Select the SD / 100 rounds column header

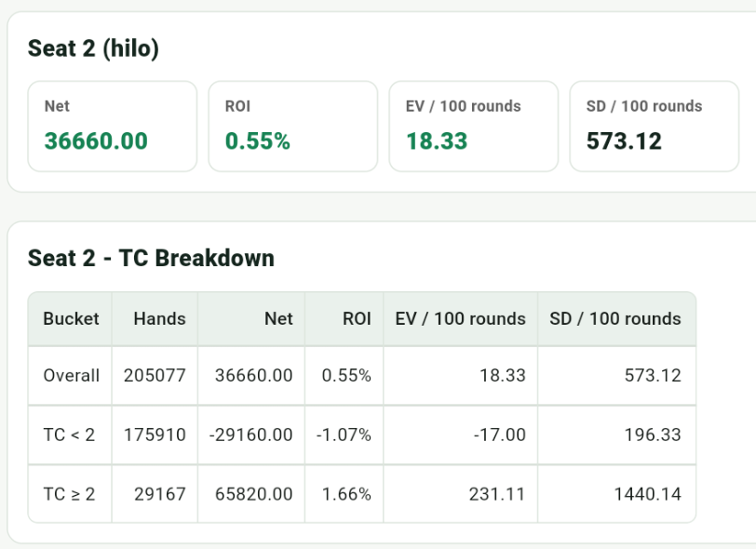[616, 318]
